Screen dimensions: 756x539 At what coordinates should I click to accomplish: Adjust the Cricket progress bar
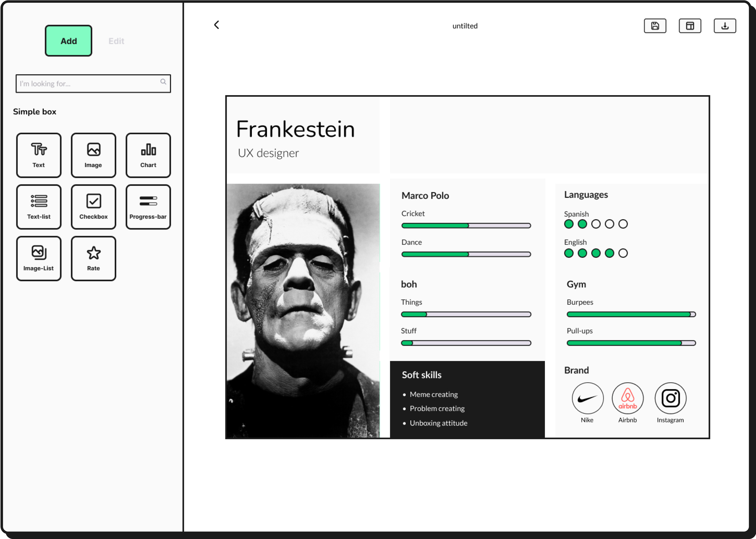click(x=466, y=226)
